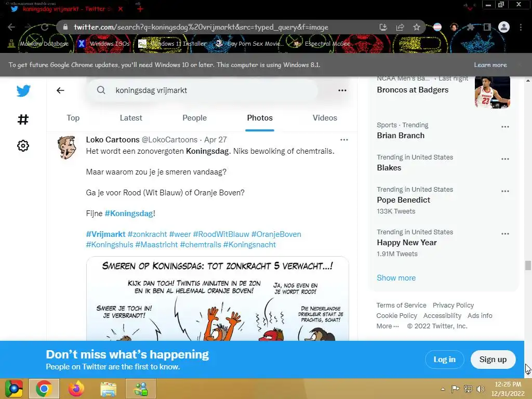The image size is (532, 399).
Task: Open the #Maastricht hashtag
Action: (x=156, y=245)
